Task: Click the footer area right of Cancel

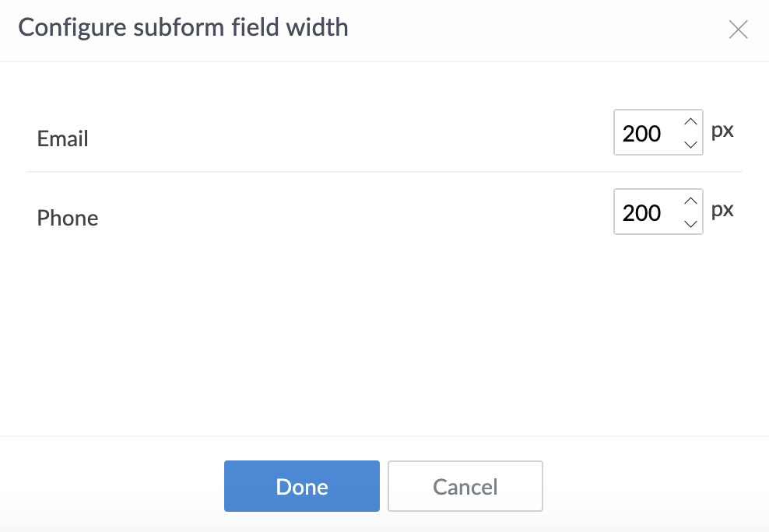Action: 654,486
